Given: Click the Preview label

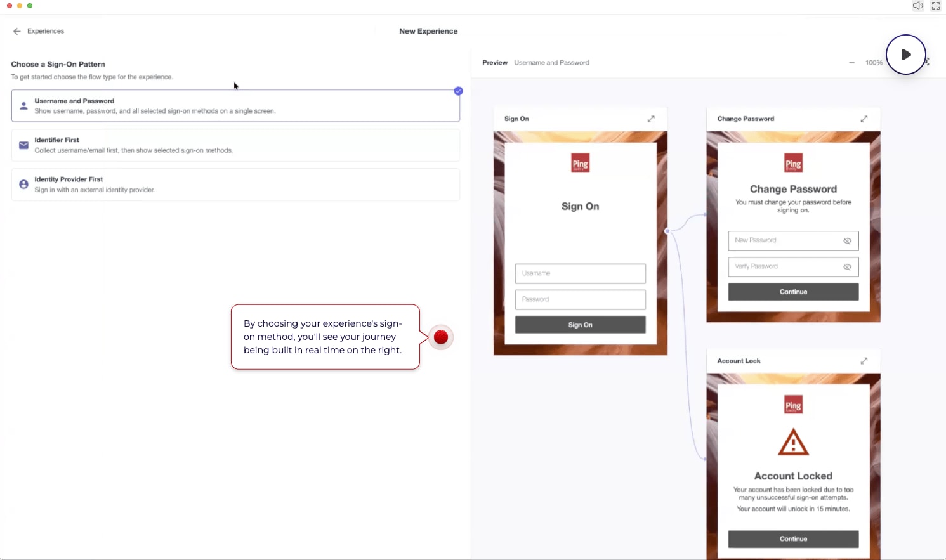Looking at the screenshot, I should (x=495, y=63).
